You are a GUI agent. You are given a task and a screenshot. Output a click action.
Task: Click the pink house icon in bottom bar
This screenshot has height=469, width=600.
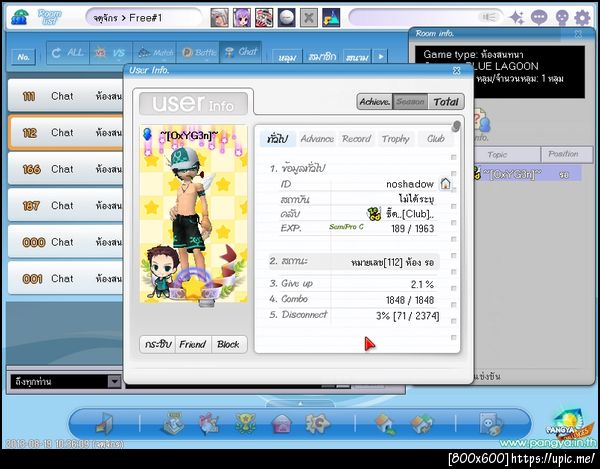[x=281, y=424]
